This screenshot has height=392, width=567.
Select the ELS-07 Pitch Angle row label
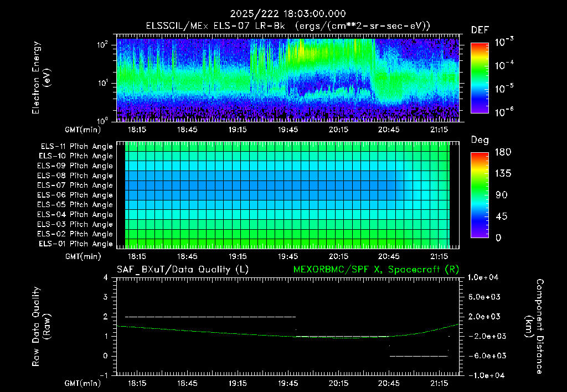[75, 185]
